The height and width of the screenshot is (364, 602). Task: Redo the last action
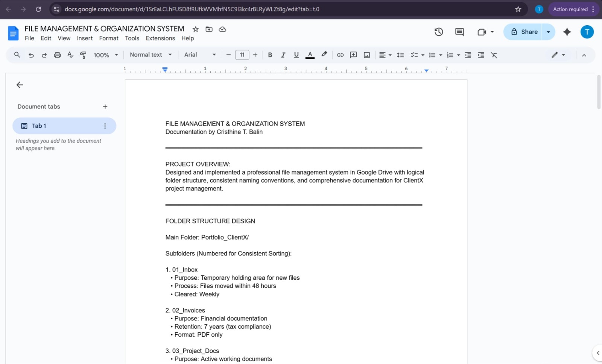(x=44, y=55)
